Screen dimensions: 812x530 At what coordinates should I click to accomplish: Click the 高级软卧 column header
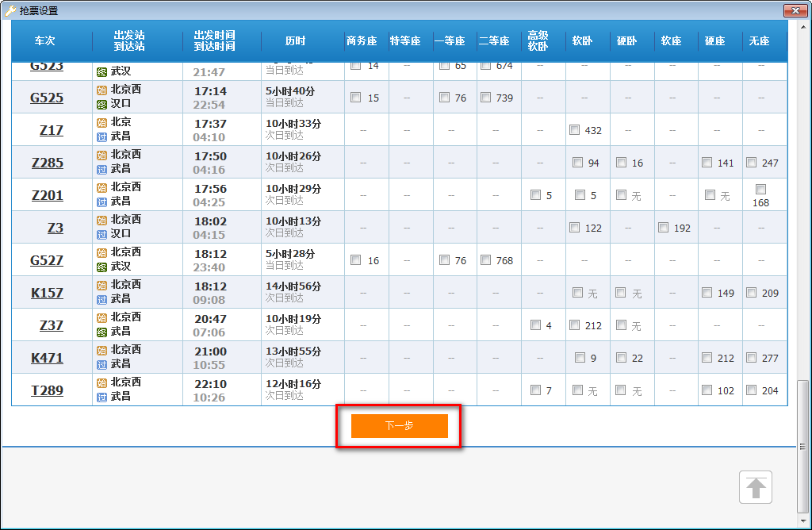click(x=538, y=41)
